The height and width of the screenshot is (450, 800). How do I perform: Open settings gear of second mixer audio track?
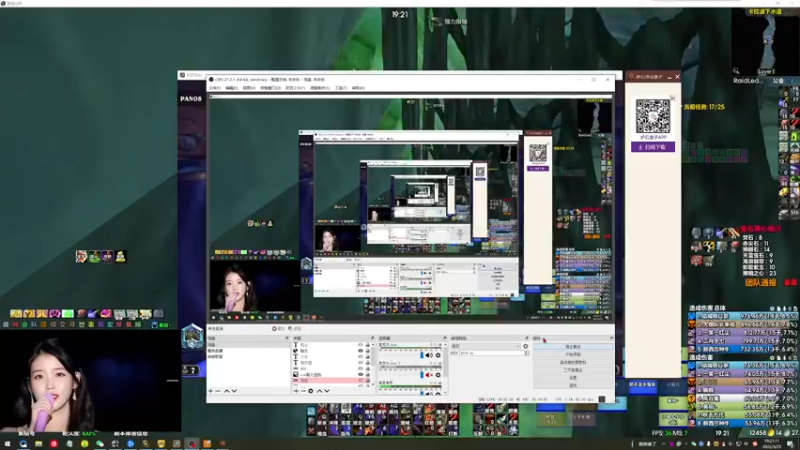click(438, 375)
